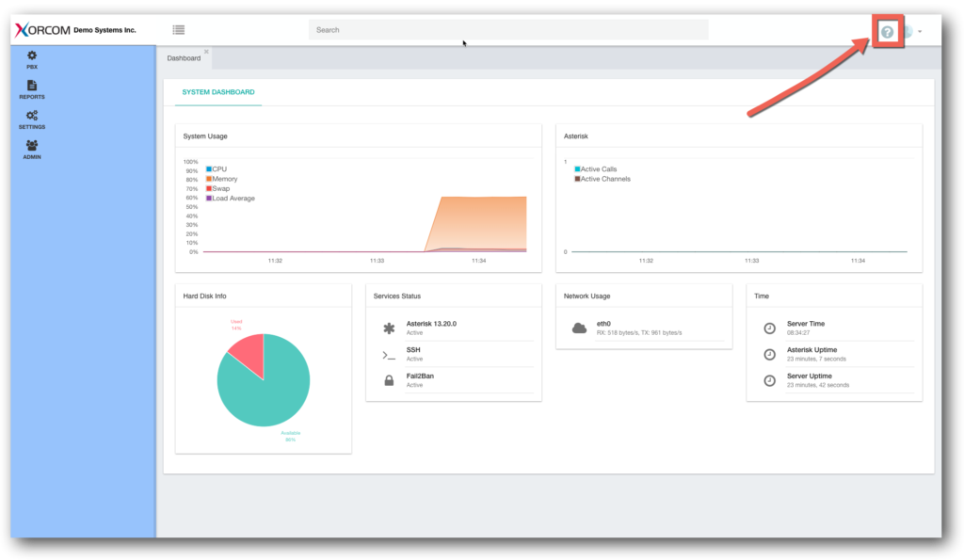Click the Asterisk service asterisk icon
Viewport: 964px width, 560px height.
pyautogui.click(x=389, y=328)
